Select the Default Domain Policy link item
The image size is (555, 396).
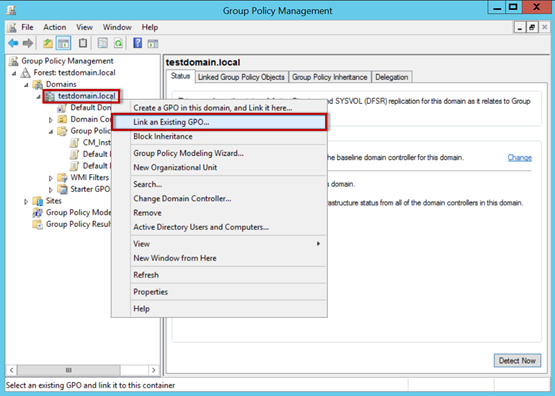[x=91, y=108]
